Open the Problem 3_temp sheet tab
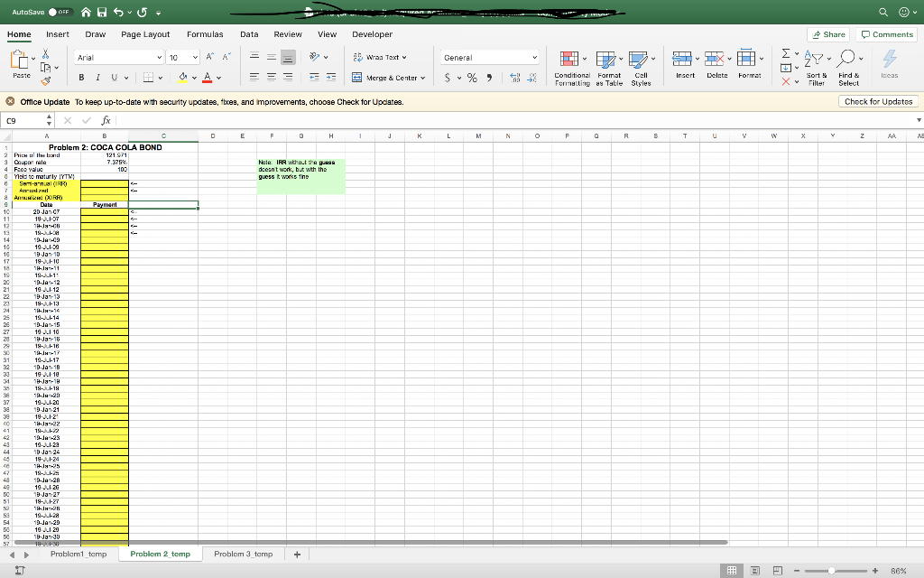This screenshot has width=924, height=578. [x=243, y=554]
